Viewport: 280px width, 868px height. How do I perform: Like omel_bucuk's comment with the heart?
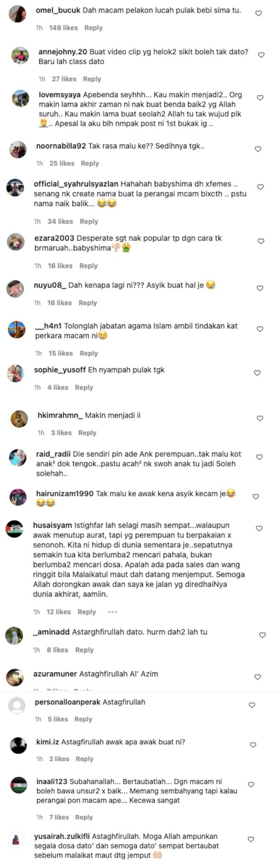(x=259, y=13)
